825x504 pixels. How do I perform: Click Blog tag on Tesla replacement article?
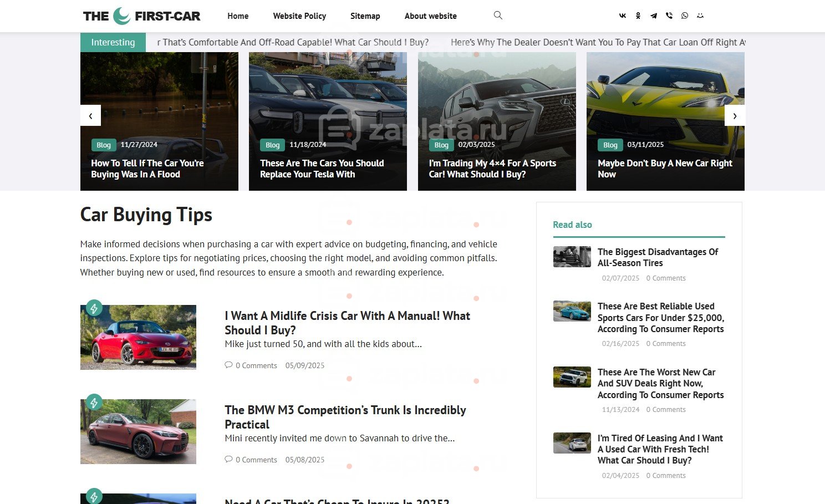(273, 145)
